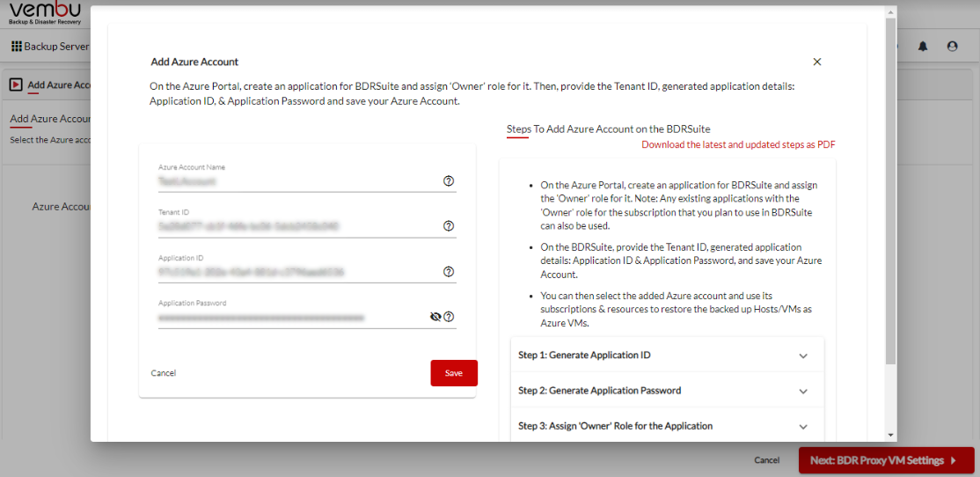Click the Step 2 chevron arrow
This screenshot has width=980, height=477.
tap(804, 392)
